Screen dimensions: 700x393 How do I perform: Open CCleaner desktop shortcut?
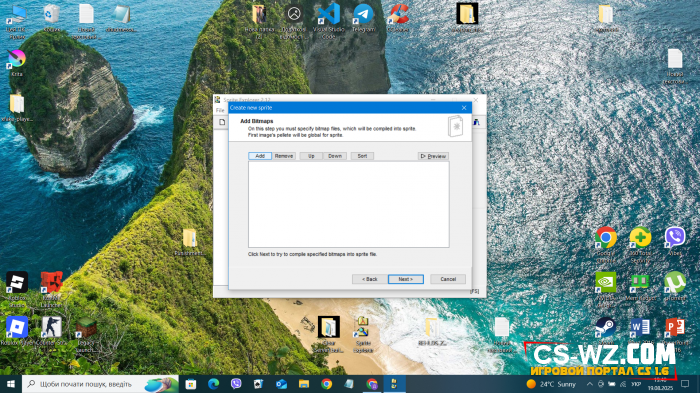398,18
